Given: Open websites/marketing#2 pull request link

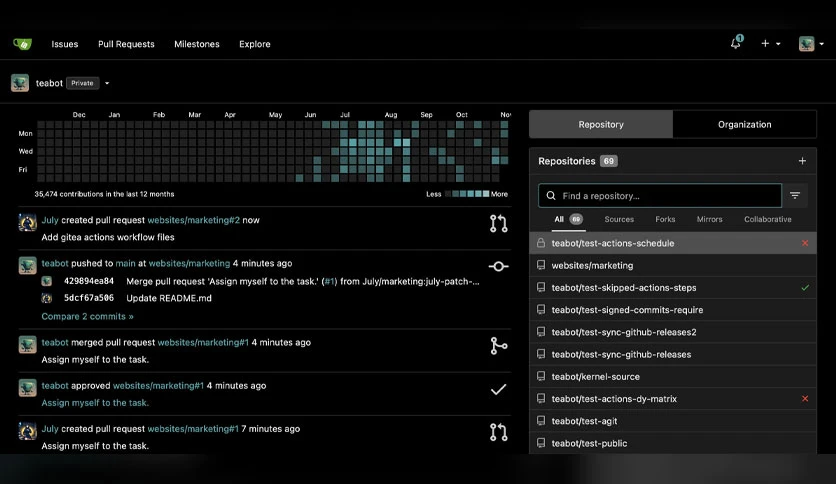Looking at the screenshot, I should [x=194, y=220].
